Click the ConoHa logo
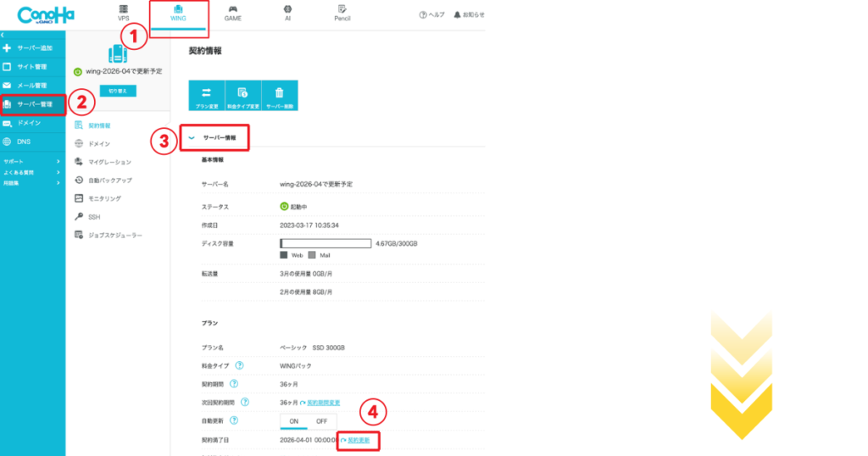868x456 pixels. click(46, 15)
